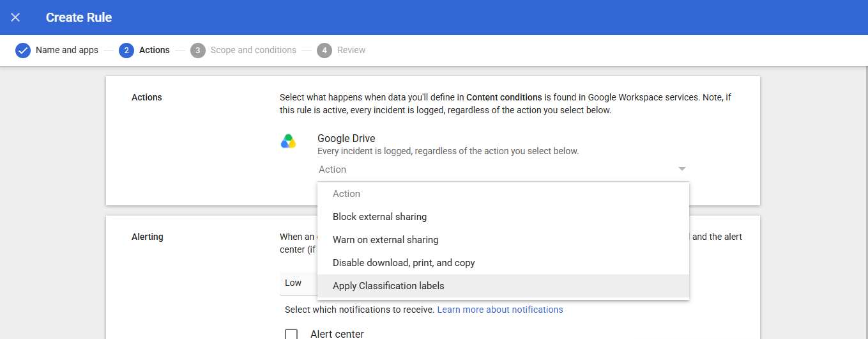This screenshot has height=339, width=868.
Task: Enable the Alert center checkbox
Action: (291, 335)
